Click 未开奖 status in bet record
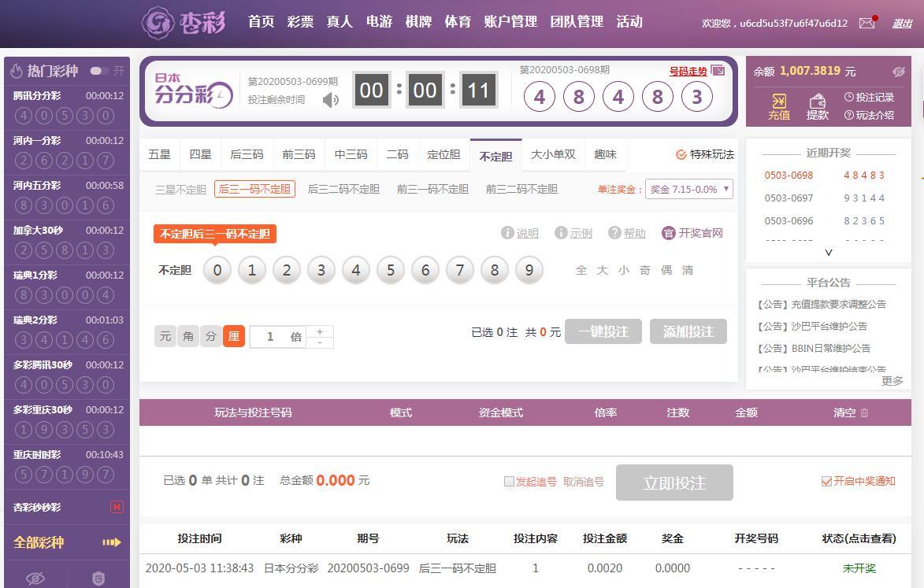 859,568
